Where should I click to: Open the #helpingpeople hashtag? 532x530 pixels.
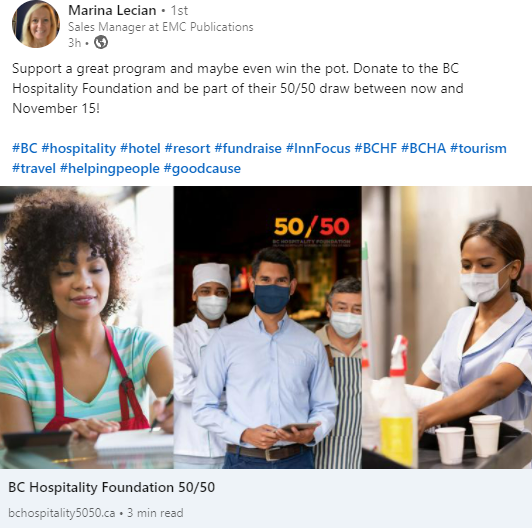click(110, 168)
